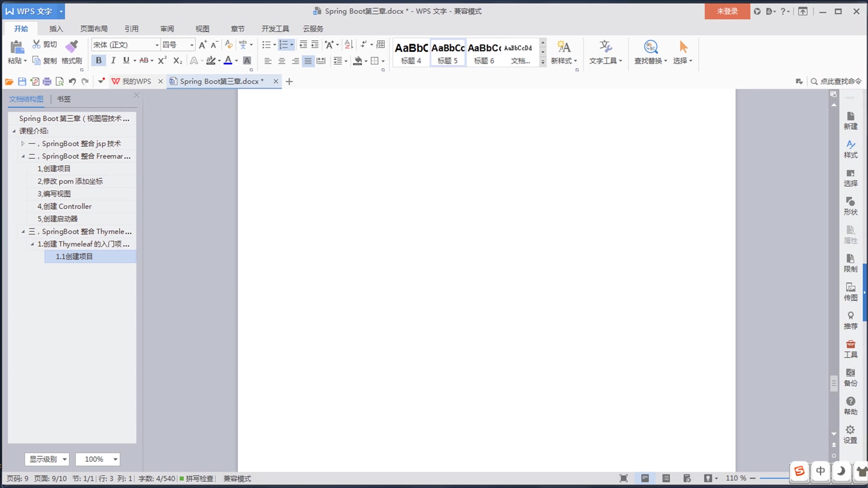The image size is (868, 488).
Task: Click the 未登录 login button
Action: click(x=727, y=11)
